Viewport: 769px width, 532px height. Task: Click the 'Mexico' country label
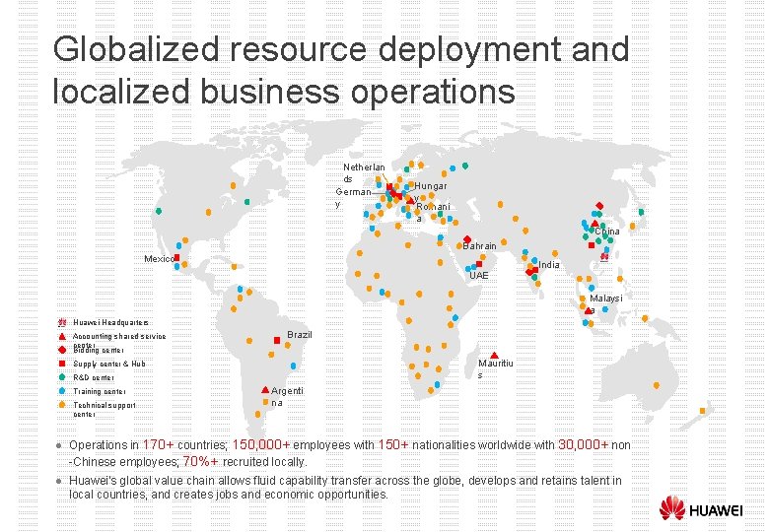159,259
